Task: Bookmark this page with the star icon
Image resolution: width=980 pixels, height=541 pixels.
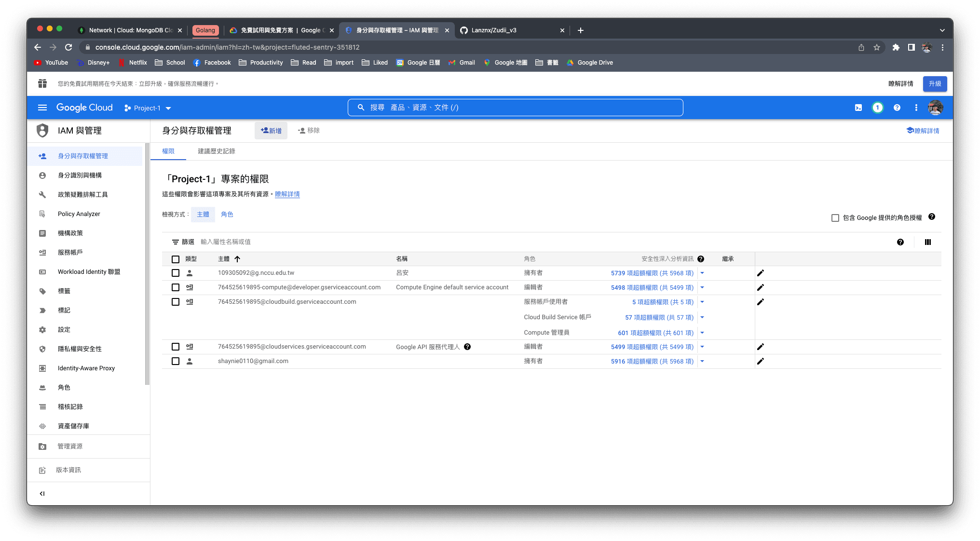Action: pos(877,47)
